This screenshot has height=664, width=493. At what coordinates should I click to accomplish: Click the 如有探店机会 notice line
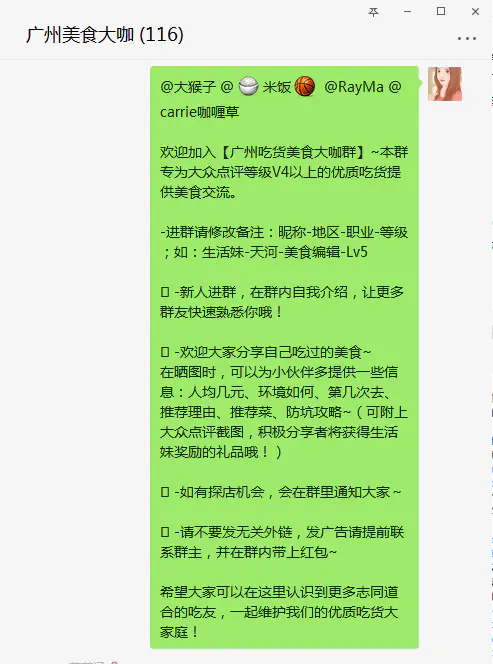pos(280,492)
